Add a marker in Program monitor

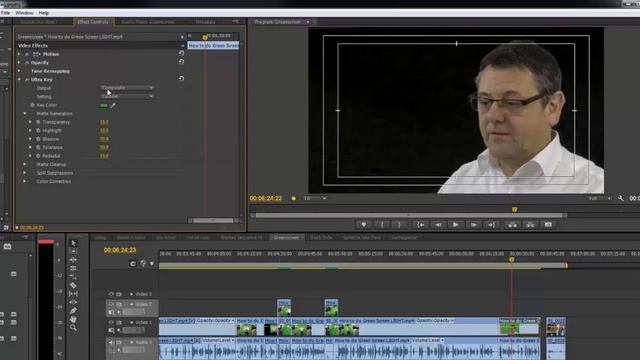364,224
